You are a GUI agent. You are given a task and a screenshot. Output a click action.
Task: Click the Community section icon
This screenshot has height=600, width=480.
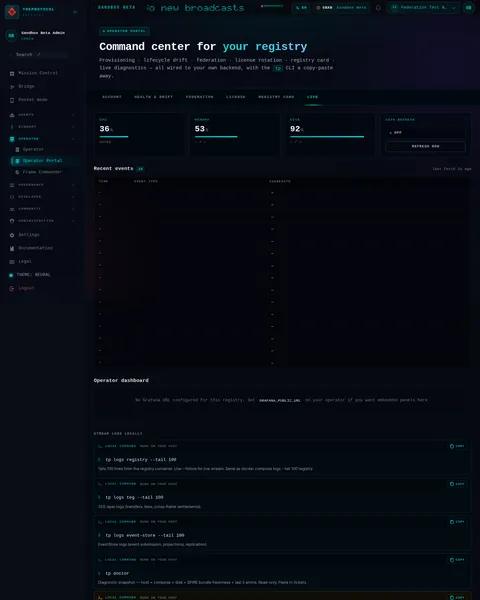pyautogui.click(x=12, y=209)
